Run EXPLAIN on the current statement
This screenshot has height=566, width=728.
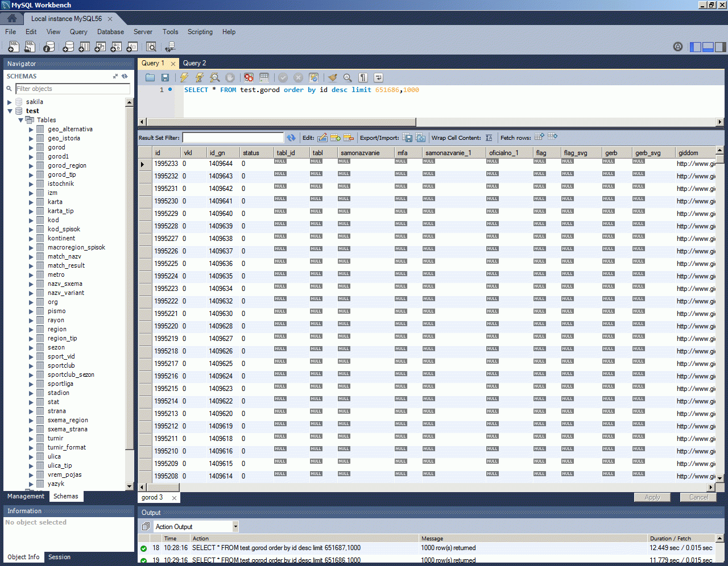[215, 77]
